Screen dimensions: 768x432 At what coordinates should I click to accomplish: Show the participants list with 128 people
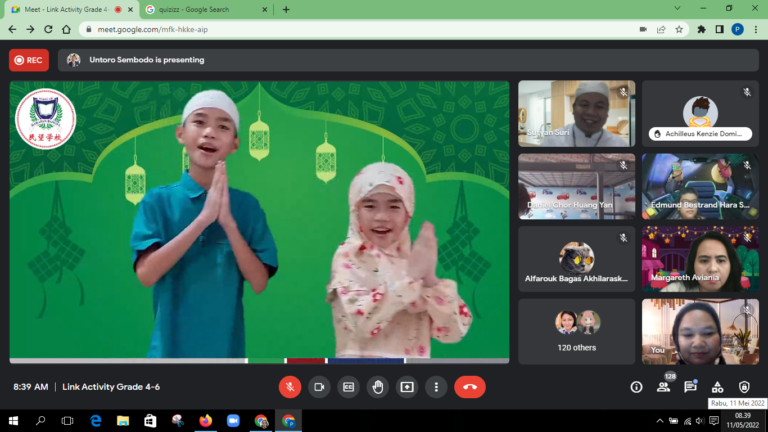tap(663, 387)
